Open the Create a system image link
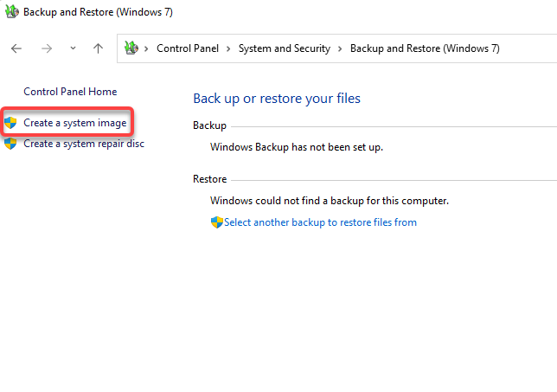The width and height of the screenshot is (557, 392). pyautogui.click(x=75, y=123)
